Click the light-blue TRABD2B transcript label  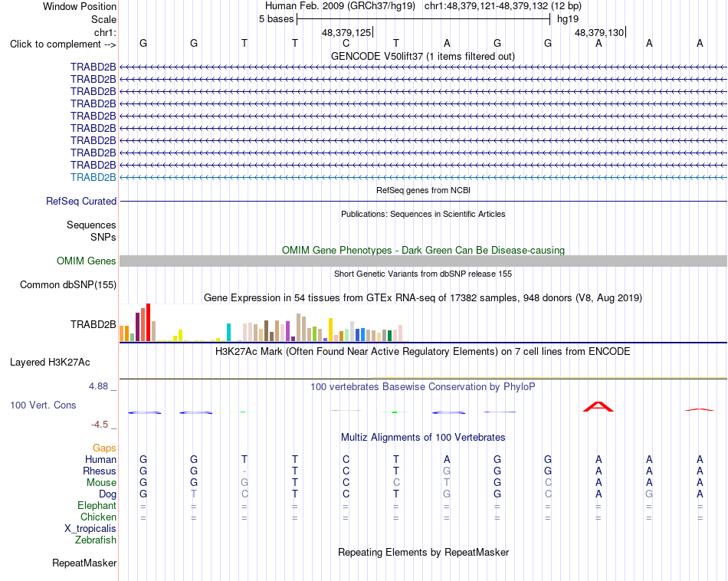(93, 177)
